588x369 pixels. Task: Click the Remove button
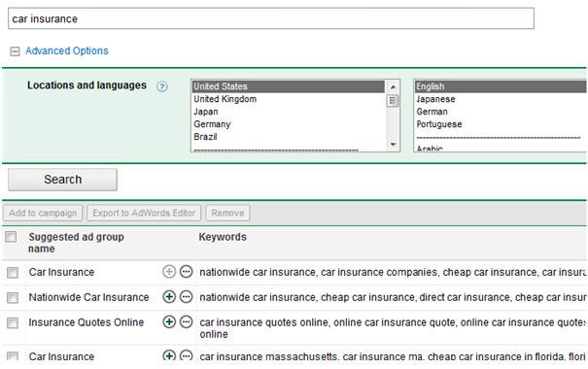[227, 213]
